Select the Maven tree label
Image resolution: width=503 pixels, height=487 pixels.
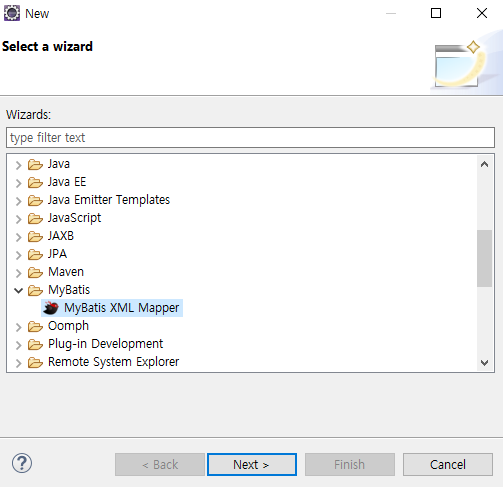coord(66,272)
